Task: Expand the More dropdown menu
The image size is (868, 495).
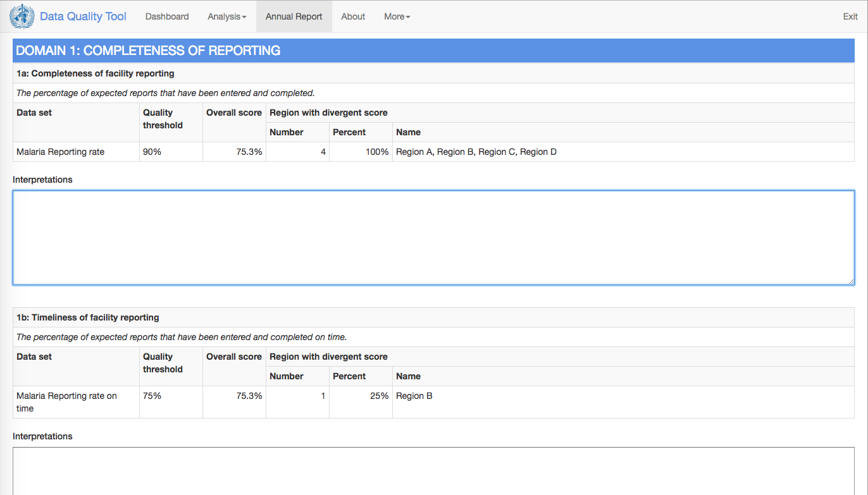Action: click(397, 16)
